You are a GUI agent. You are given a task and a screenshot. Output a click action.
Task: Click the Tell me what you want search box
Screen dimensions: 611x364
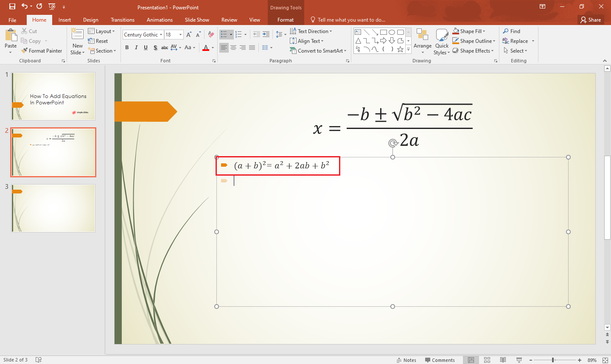point(348,20)
